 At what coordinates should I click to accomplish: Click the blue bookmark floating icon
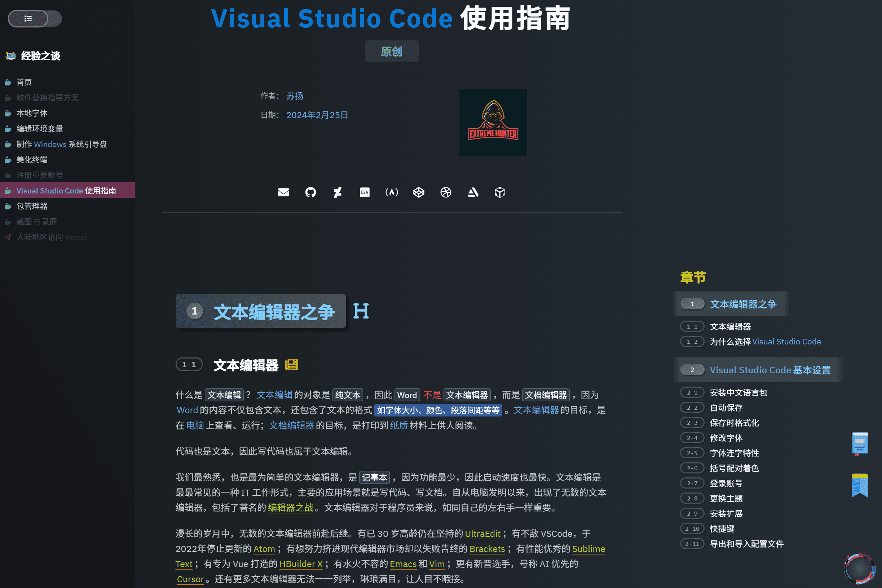tap(860, 486)
